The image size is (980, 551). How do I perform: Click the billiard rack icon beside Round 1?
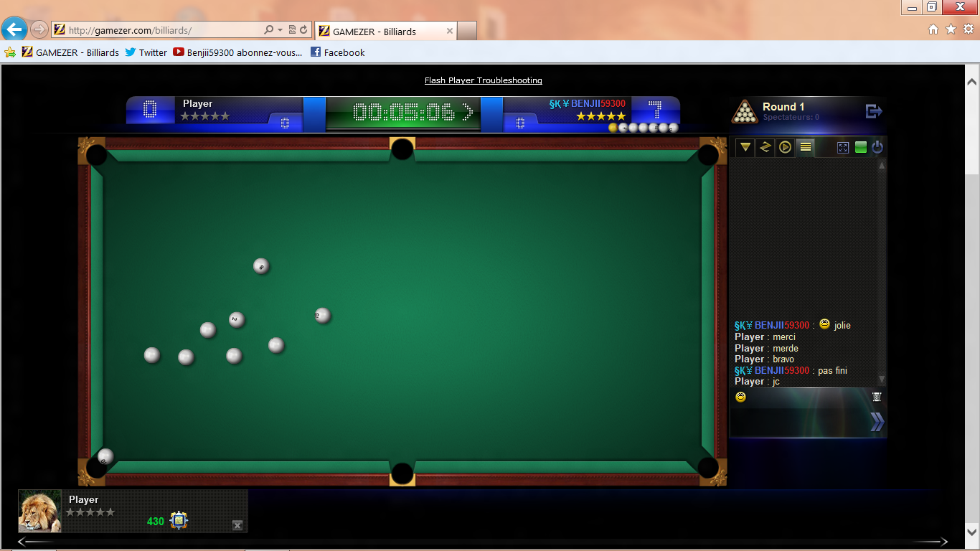click(x=745, y=111)
